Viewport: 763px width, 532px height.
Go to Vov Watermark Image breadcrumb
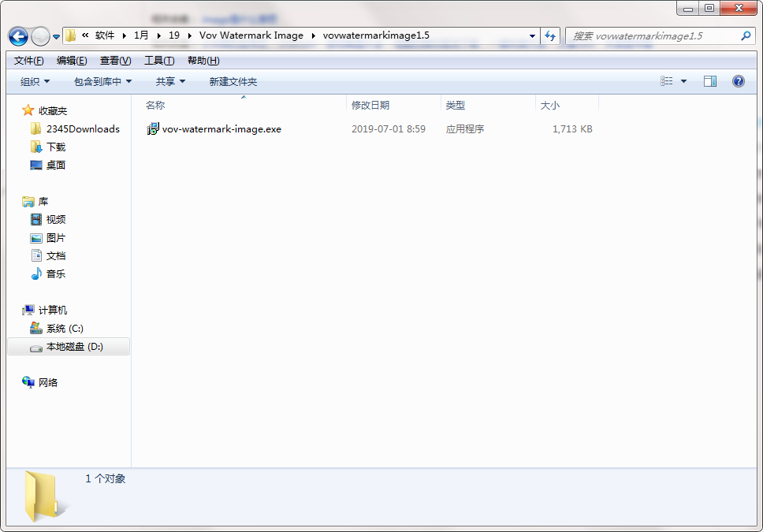coord(251,35)
